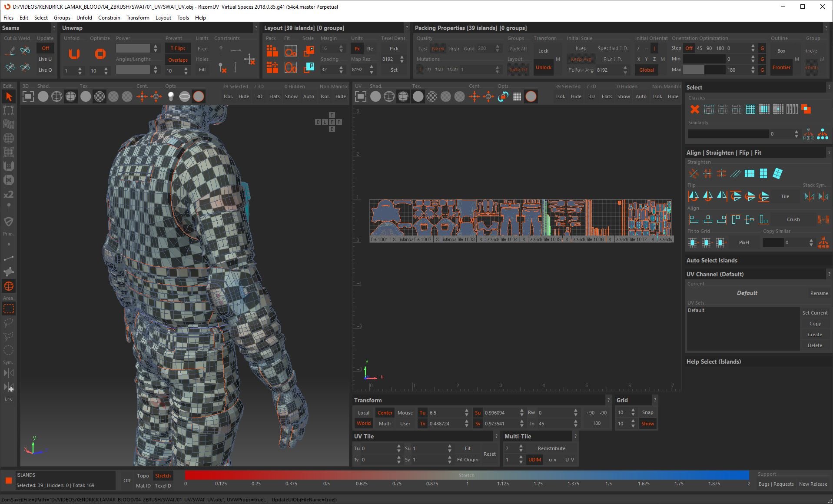Select the edge cut tool in Seams
Viewport: 833px width, 504px height.
coord(10,51)
